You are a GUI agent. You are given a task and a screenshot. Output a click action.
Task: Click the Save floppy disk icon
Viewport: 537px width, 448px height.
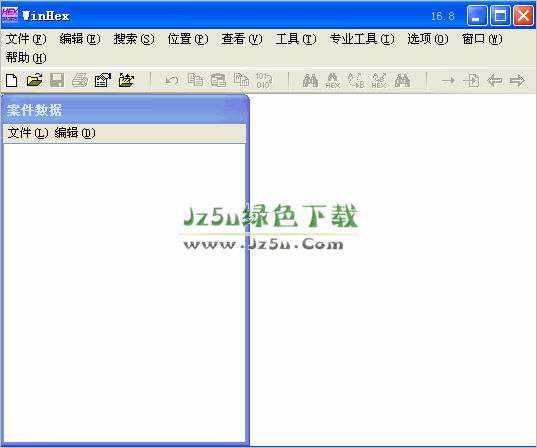(x=57, y=81)
